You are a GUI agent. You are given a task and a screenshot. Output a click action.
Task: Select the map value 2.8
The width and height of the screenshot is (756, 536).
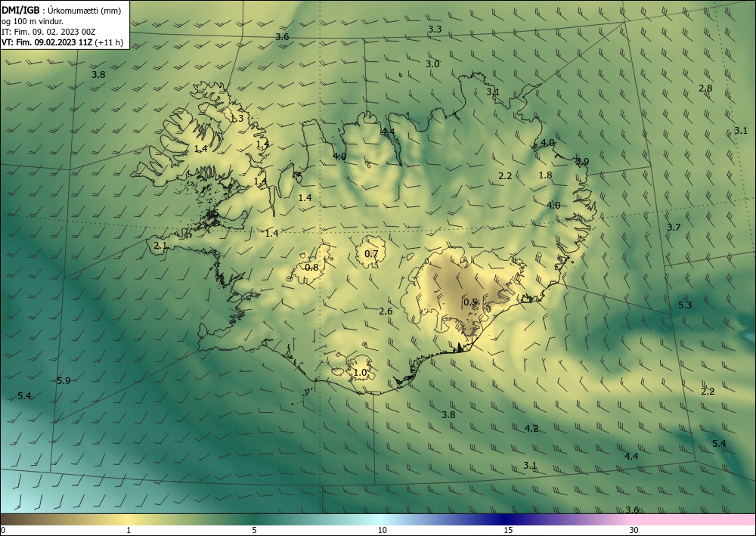tap(705, 88)
